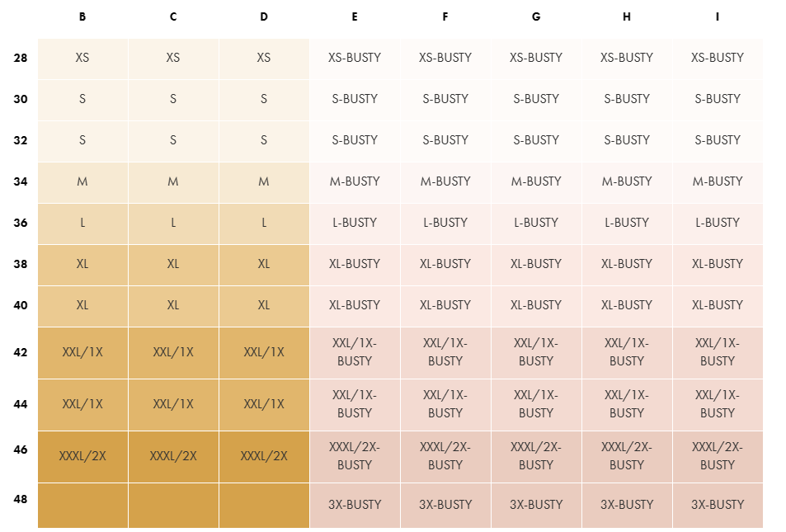786x532 pixels.
Task: Click the XL cell for 38C
Action: coord(173,264)
